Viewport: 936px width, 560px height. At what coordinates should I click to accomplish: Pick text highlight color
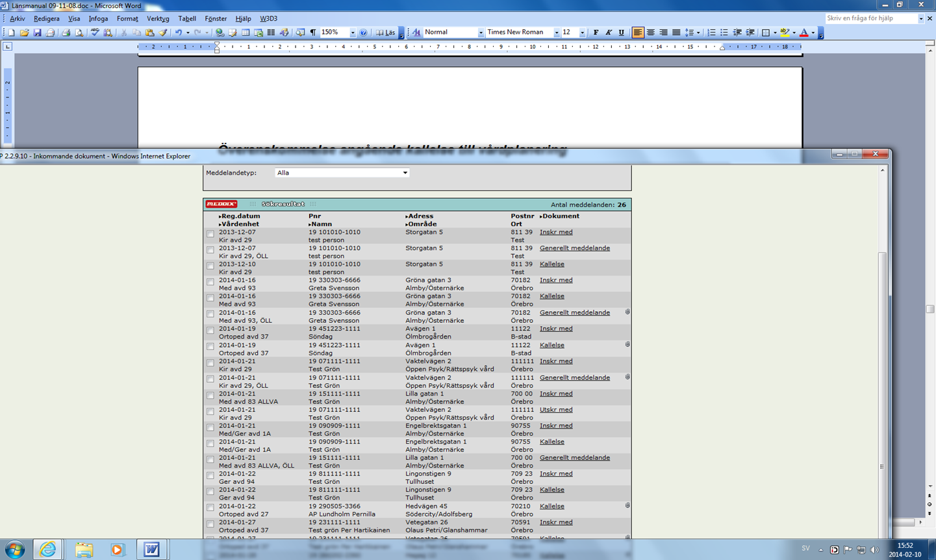(785, 32)
